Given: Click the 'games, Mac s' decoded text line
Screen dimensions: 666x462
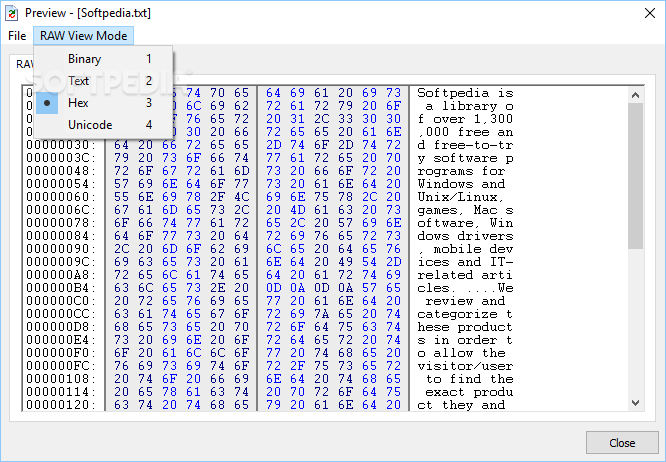Looking at the screenshot, I should pos(466,210).
